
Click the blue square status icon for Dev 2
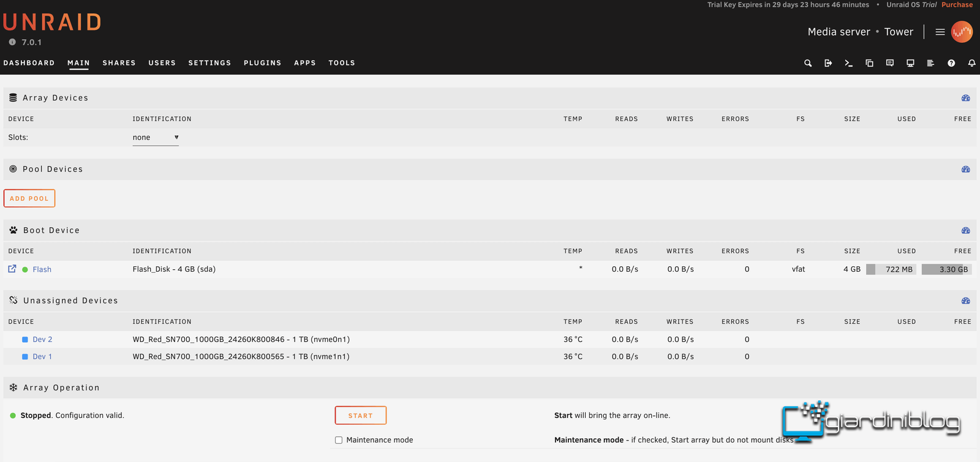pos(25,340)
